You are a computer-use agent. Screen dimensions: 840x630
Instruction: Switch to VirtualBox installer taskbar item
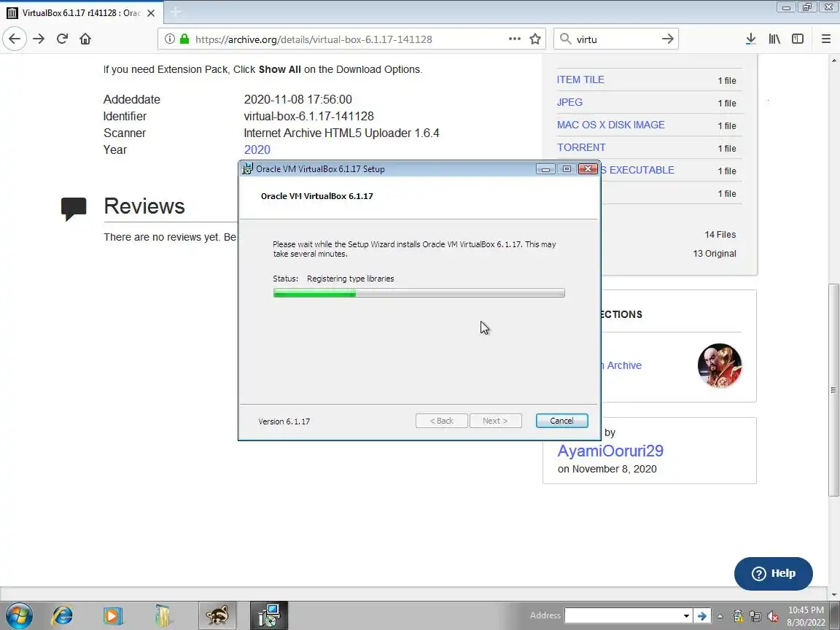(x=269, y=615)
